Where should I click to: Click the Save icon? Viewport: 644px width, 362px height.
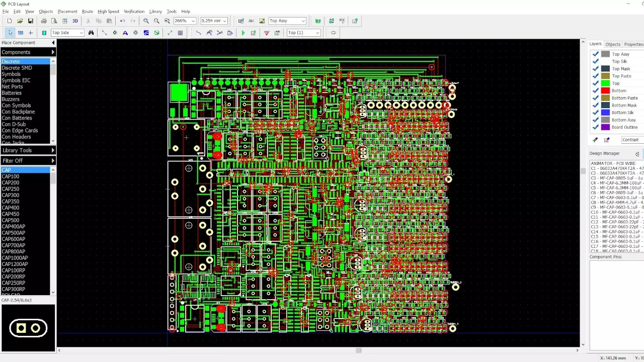point(31,21)
